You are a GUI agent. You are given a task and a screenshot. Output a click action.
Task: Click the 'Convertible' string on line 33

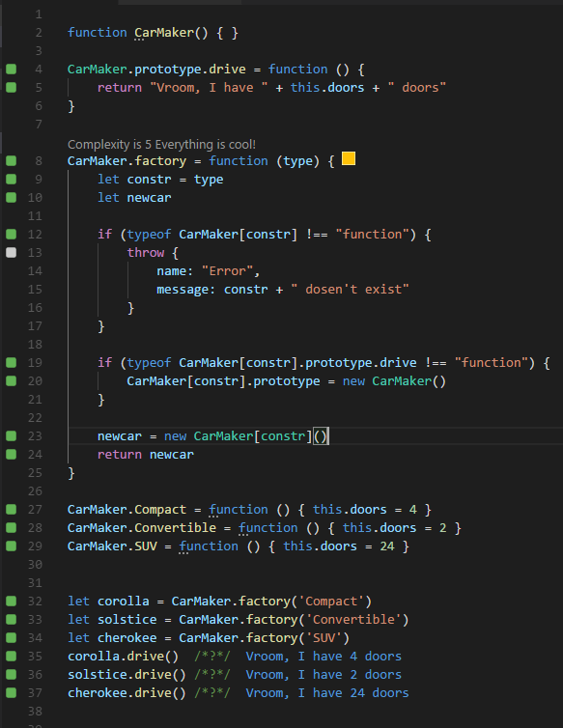point(353,619)
